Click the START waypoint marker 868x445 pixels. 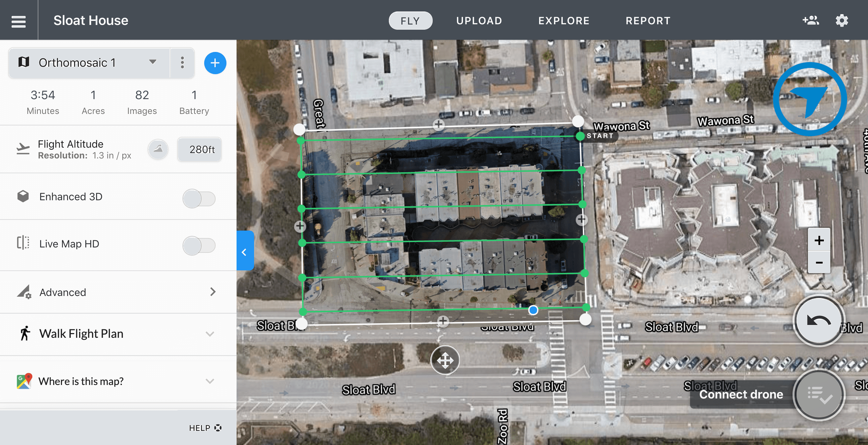click(x=580, y=136)
